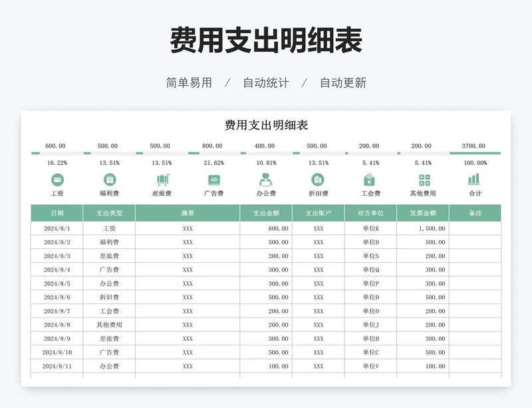Click the 广告费 AD icon
532x408 pixels.
point(214,180)
